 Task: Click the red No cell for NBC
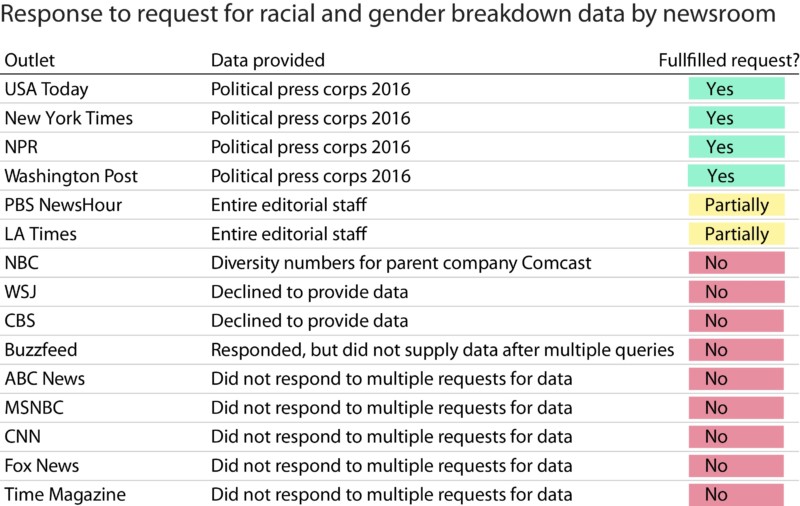(736, 264)
